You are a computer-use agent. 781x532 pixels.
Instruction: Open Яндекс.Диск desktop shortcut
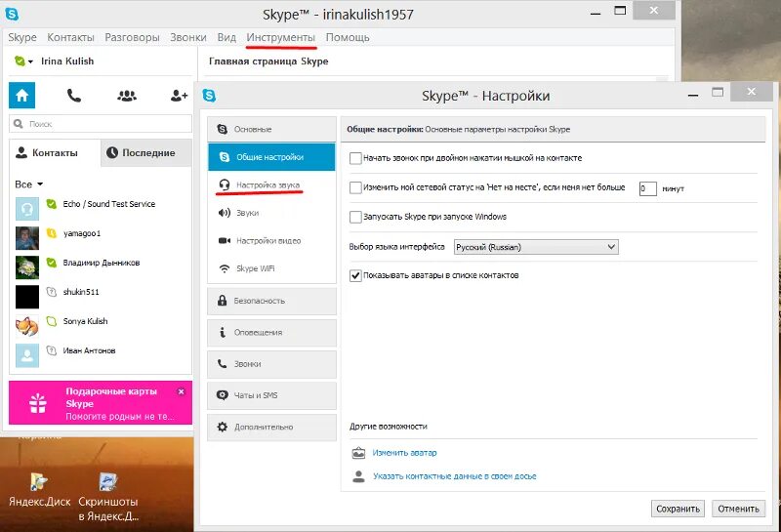(39, 489)
